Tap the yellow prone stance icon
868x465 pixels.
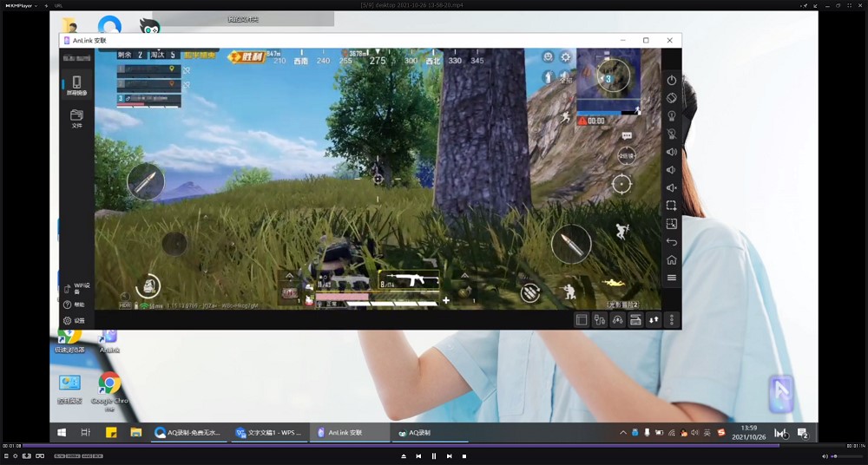point(614,283)
